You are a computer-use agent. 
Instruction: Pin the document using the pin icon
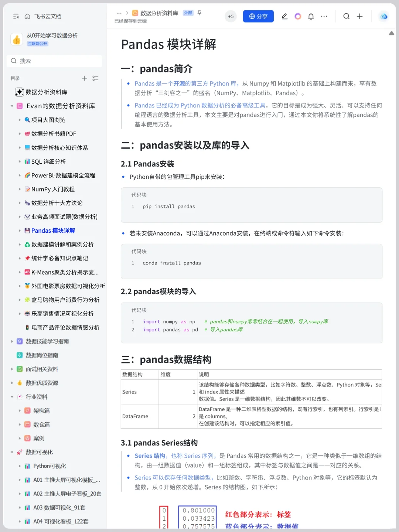(199, 13)
